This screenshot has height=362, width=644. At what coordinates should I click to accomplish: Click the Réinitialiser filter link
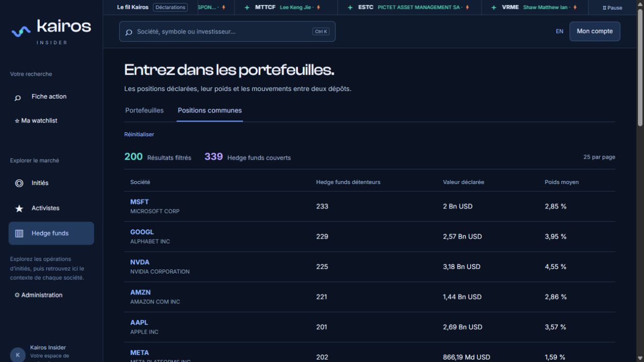[x=139, y=135]
